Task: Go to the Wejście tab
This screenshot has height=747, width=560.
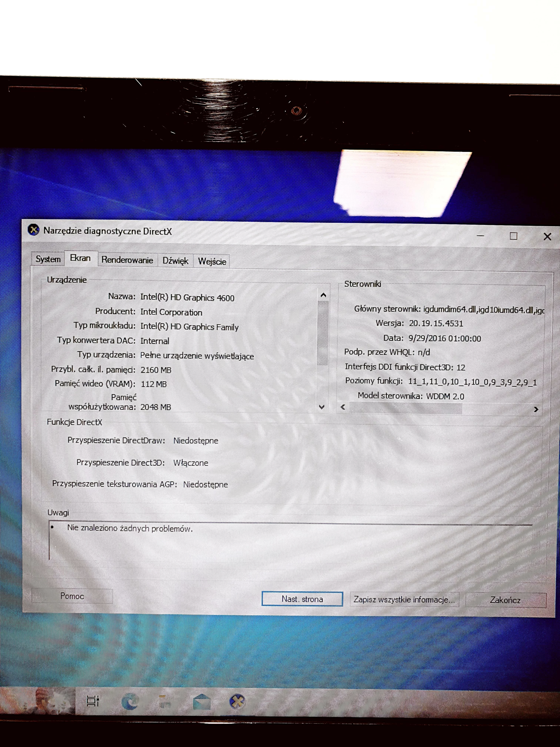Action: [212, 261]
